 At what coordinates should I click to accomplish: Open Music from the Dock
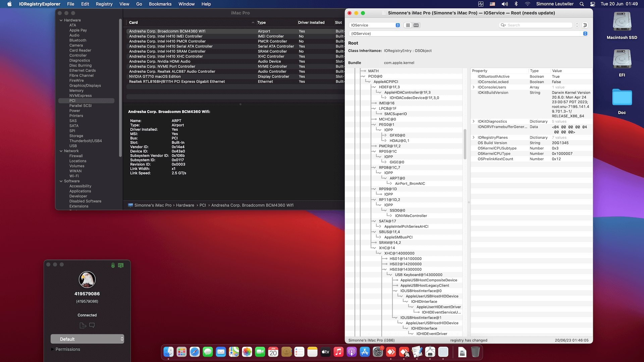click(x=338, y=352)
